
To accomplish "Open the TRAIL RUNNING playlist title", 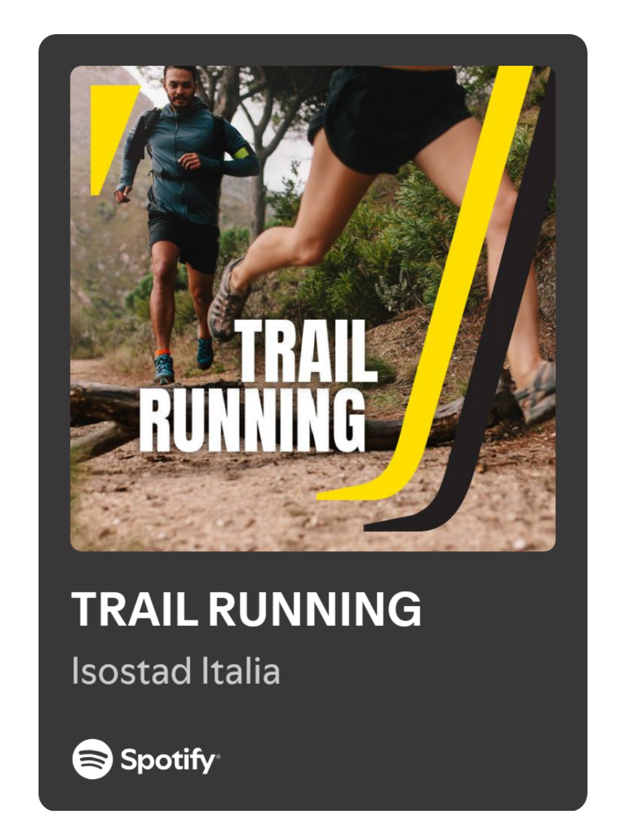I will (246, 609).
